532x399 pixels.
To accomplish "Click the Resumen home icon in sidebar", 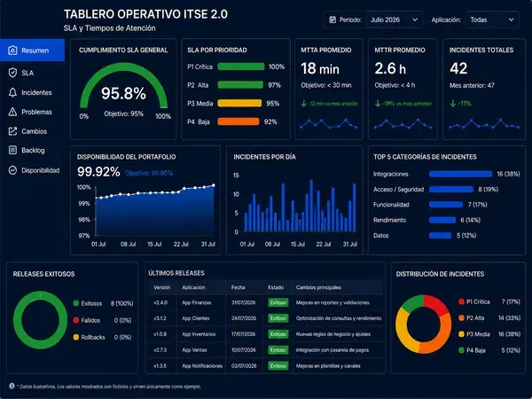I will pyautogui.click(x=12, y=51).
